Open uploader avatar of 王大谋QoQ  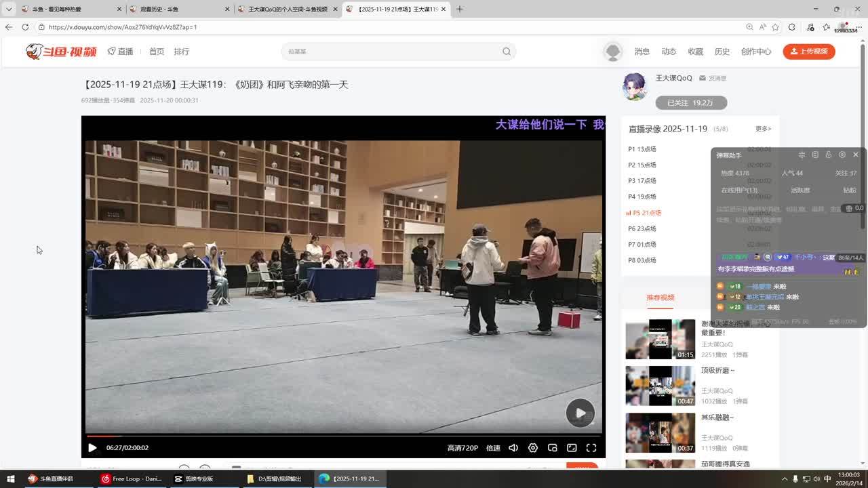(635, 87)
